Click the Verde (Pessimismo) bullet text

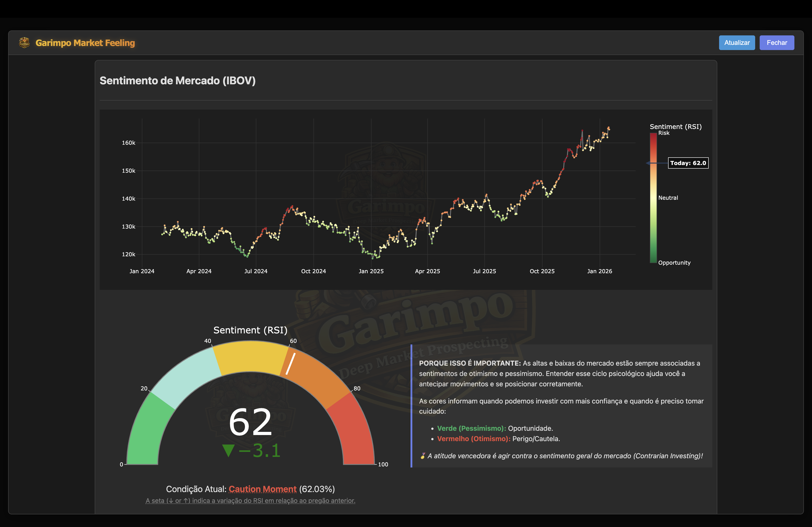pos(471,428)
